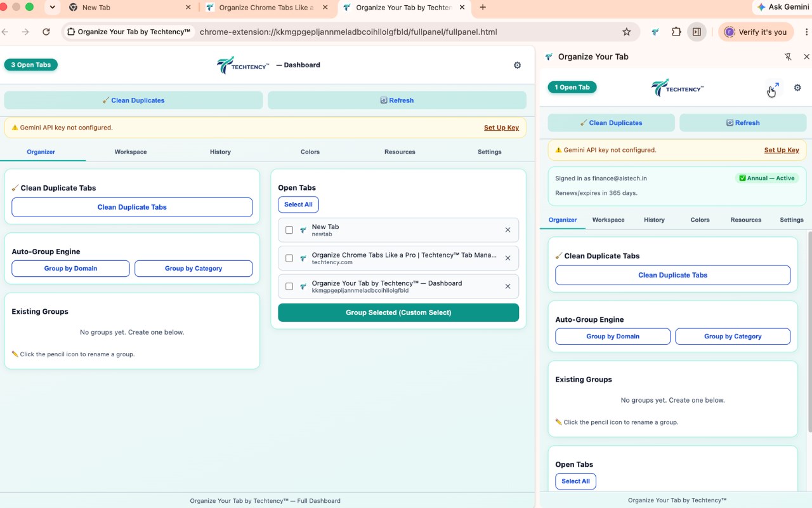Click Clean Duplicate Tabs in side panel

[672, 275]
